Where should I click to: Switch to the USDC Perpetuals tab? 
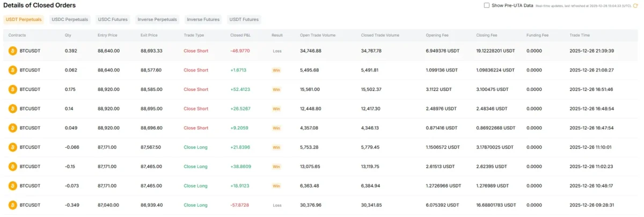(x=70, y=19)
